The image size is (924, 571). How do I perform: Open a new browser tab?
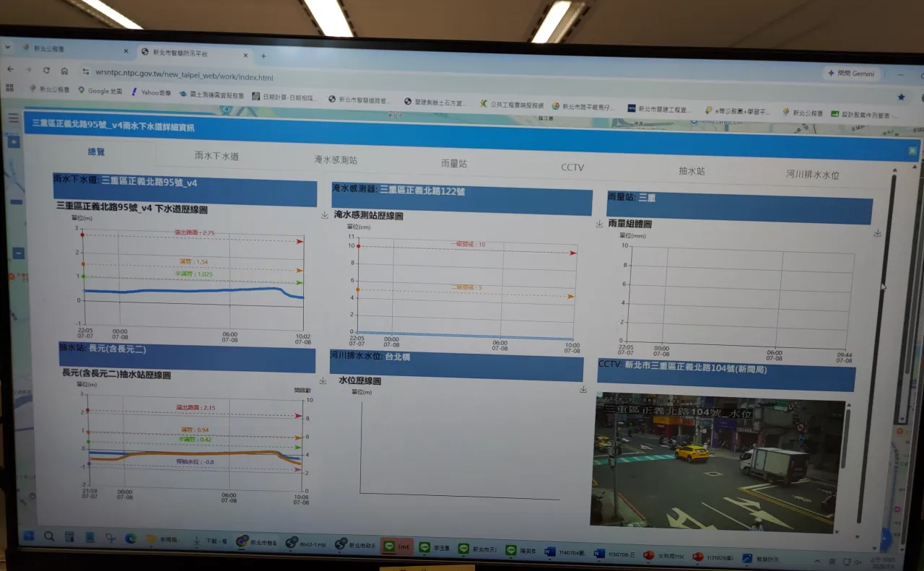click(x=263, y=56)
